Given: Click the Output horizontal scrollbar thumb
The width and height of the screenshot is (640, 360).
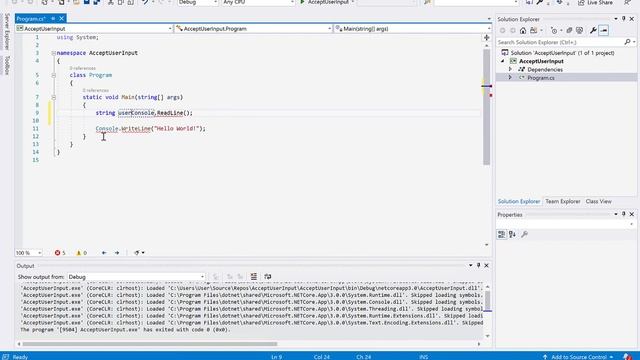Looking at the screenshot, I should point(150,344).
